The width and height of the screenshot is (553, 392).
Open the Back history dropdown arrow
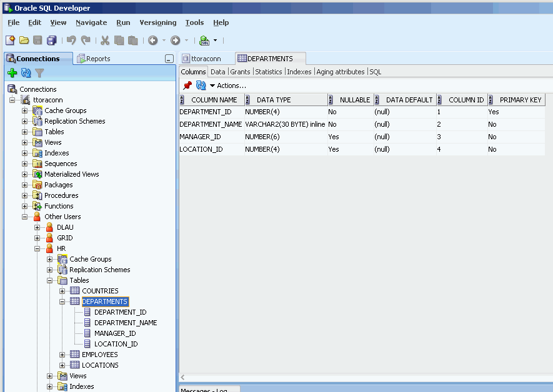(164, 41)
